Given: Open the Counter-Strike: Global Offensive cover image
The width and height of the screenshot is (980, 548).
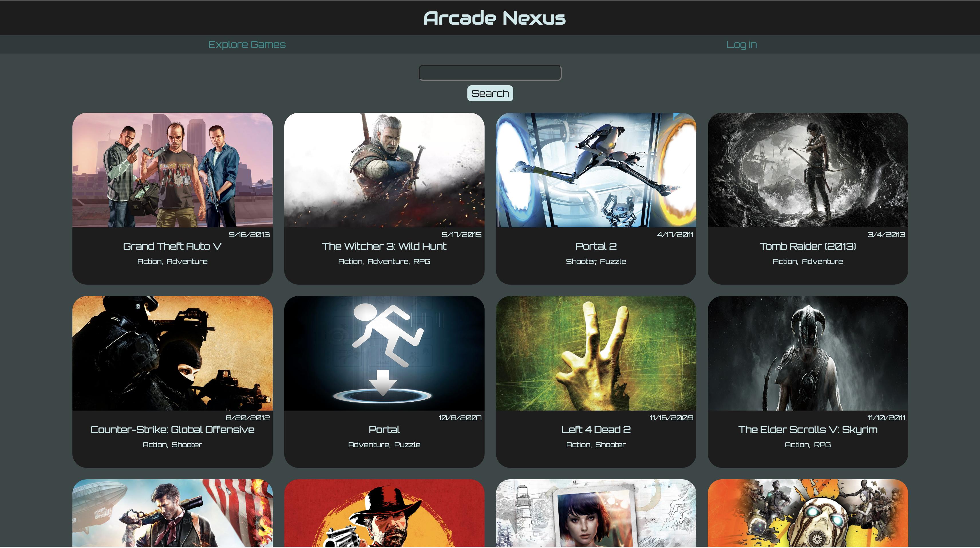Looking at the screenshot, I should [172, 353].
